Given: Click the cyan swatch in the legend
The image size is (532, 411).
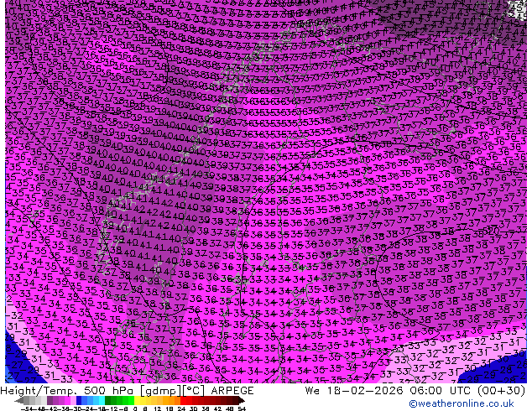Looking at the screenshot, I should tap(102, 401).
